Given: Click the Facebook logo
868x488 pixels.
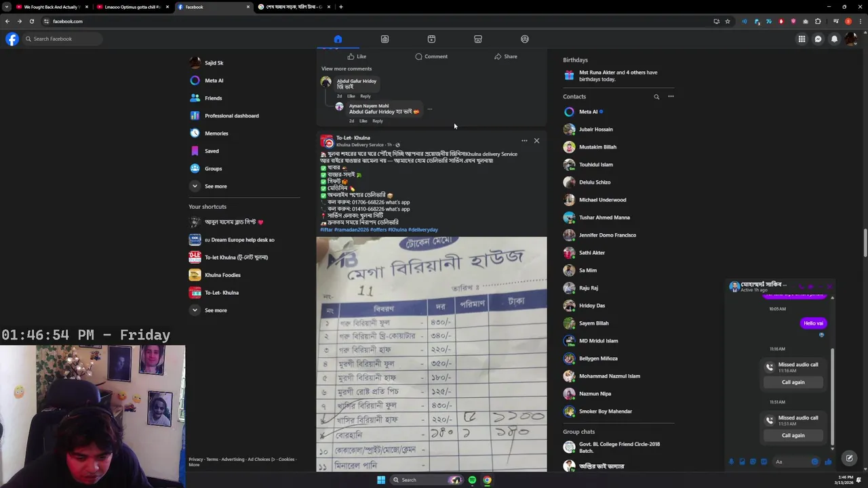Looking at the screenshot, I should [x=12, y=39].
